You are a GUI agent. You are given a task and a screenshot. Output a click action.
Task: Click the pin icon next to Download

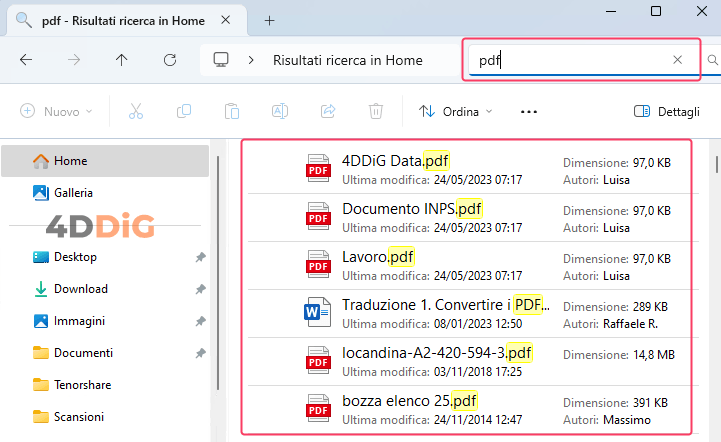click(x=200, y=289)
